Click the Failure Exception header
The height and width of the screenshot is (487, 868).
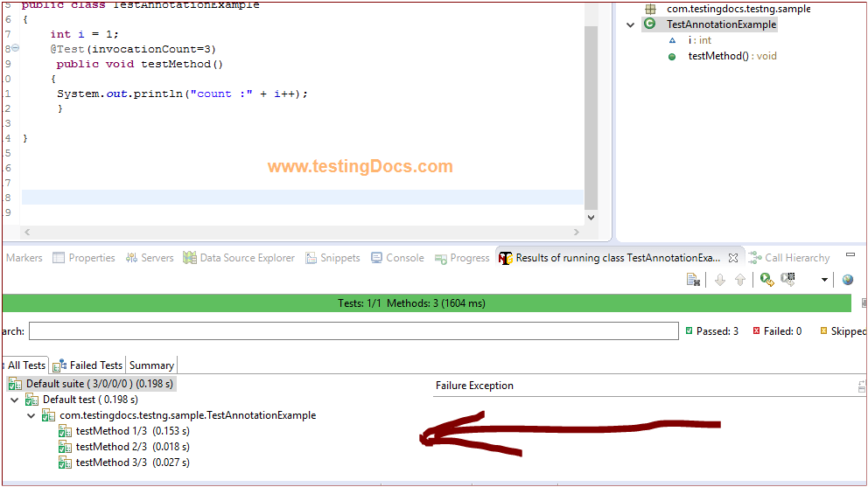[x=474, y=386]
